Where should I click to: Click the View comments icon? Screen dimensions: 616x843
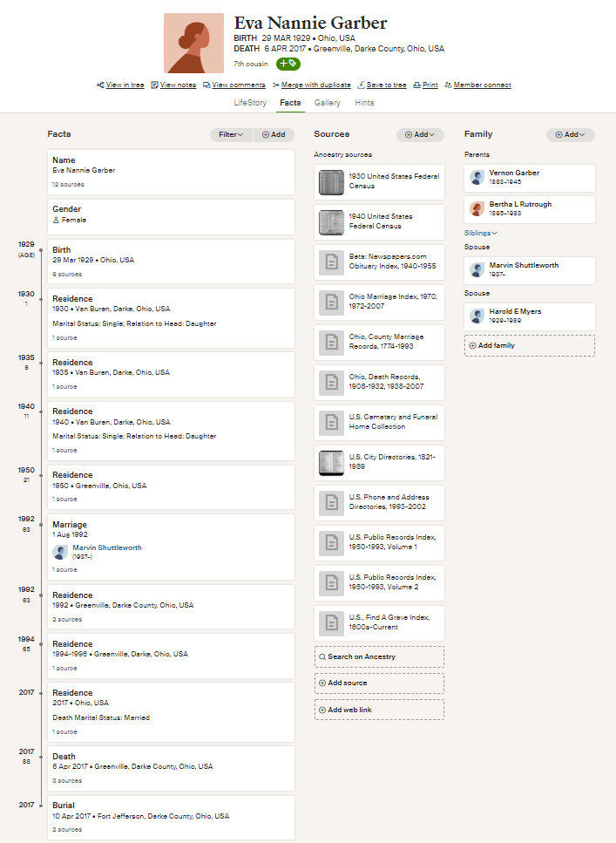[206, 85]
